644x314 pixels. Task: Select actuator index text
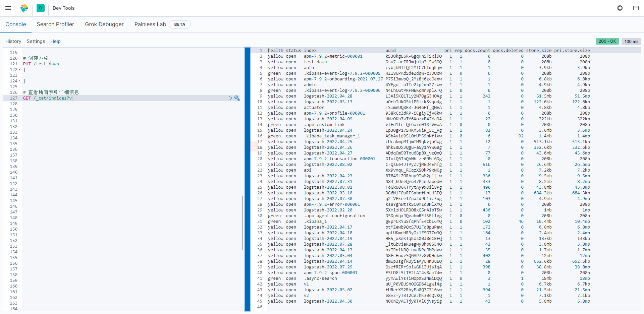click(x=314, y=108)
